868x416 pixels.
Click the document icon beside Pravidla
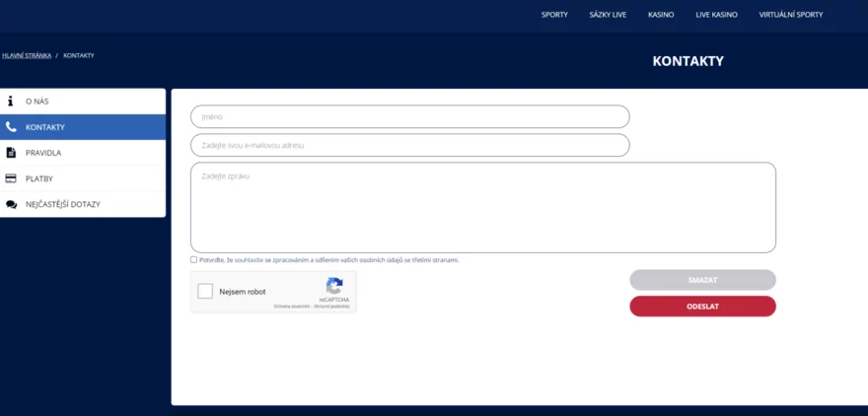[x=11, y=153]
